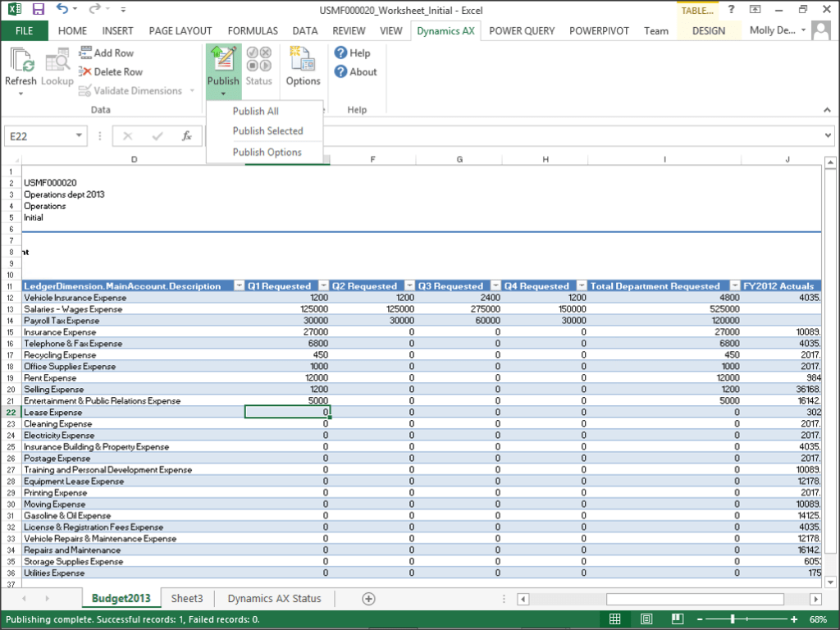Switch to Normal view in the status bar
The image size is (840, 630).
click(x=614, y=619)
